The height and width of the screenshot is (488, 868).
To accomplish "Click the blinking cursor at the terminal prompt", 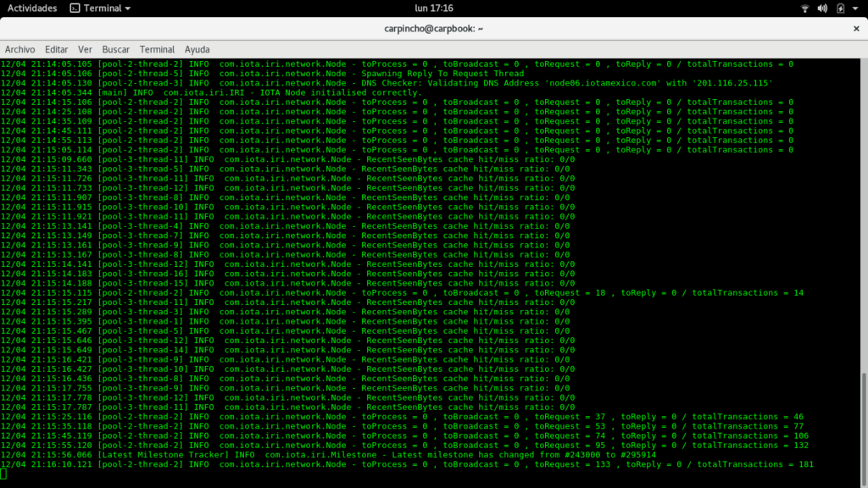I will (x=4, y=473).
